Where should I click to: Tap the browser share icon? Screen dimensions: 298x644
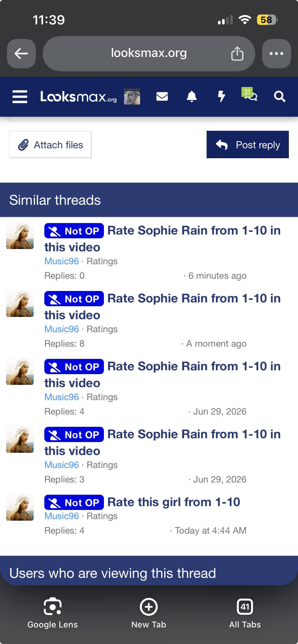(237, 53)
